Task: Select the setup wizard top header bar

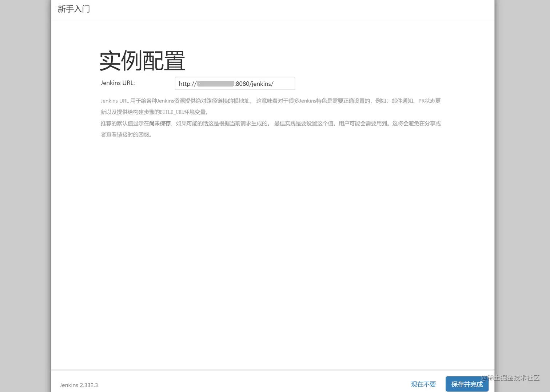Action: tap(273, 10)
